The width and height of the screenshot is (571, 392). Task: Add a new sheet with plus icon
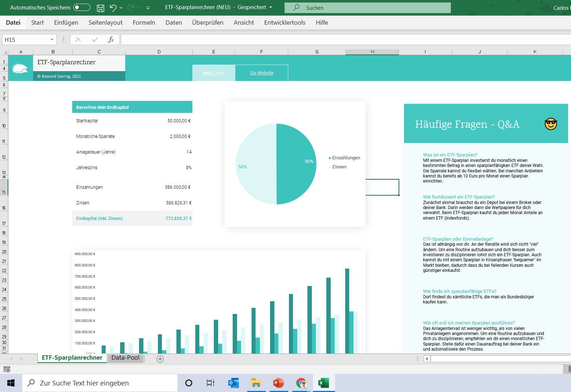pyautogui.click(x=160, y=359)
